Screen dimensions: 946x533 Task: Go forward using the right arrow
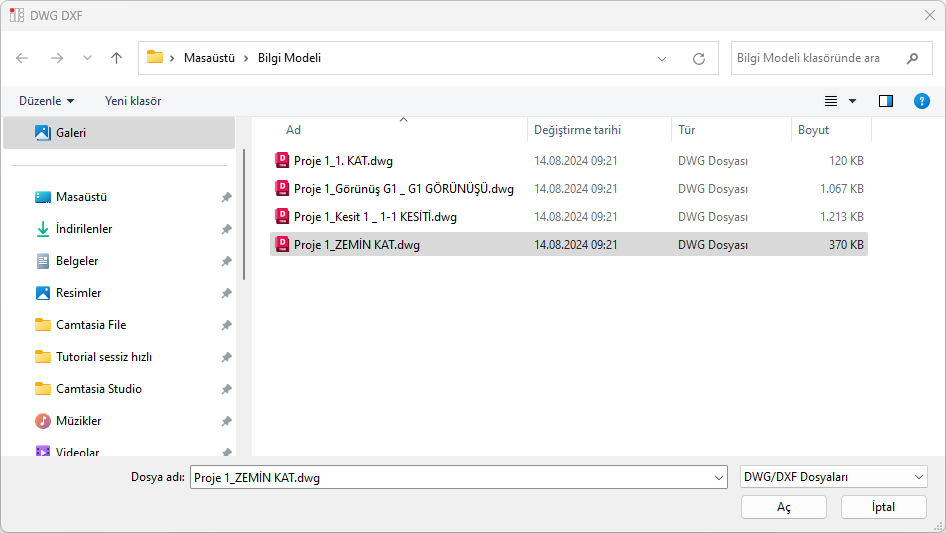pyautogui.click(x=57, y=58)
